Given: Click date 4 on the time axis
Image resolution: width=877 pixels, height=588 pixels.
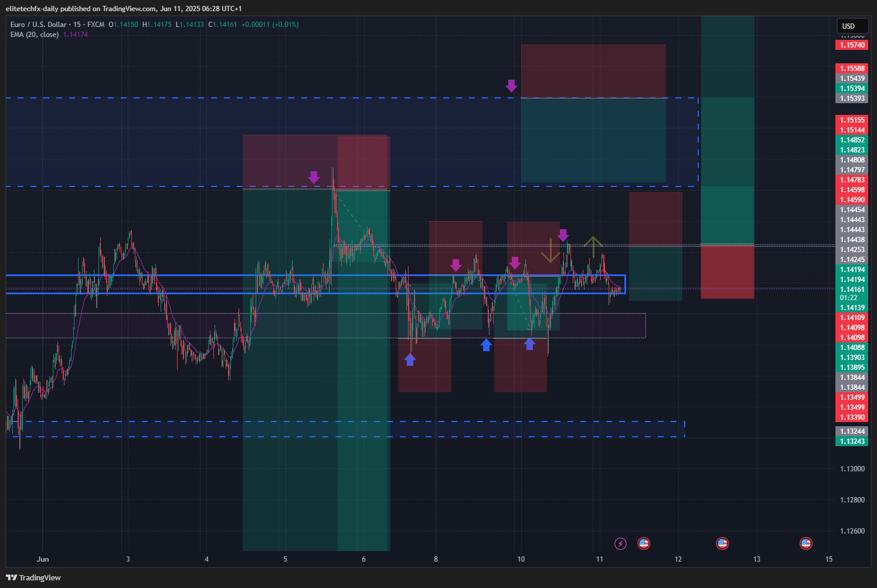Looking at the screenshot, I should point(206,559).
